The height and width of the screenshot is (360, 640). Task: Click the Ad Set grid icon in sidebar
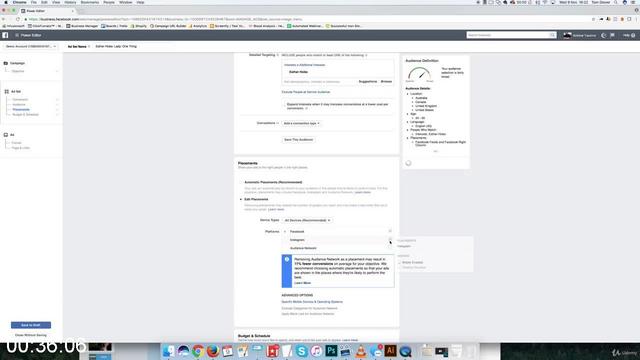pyautogui.click(x=7, y=91)
